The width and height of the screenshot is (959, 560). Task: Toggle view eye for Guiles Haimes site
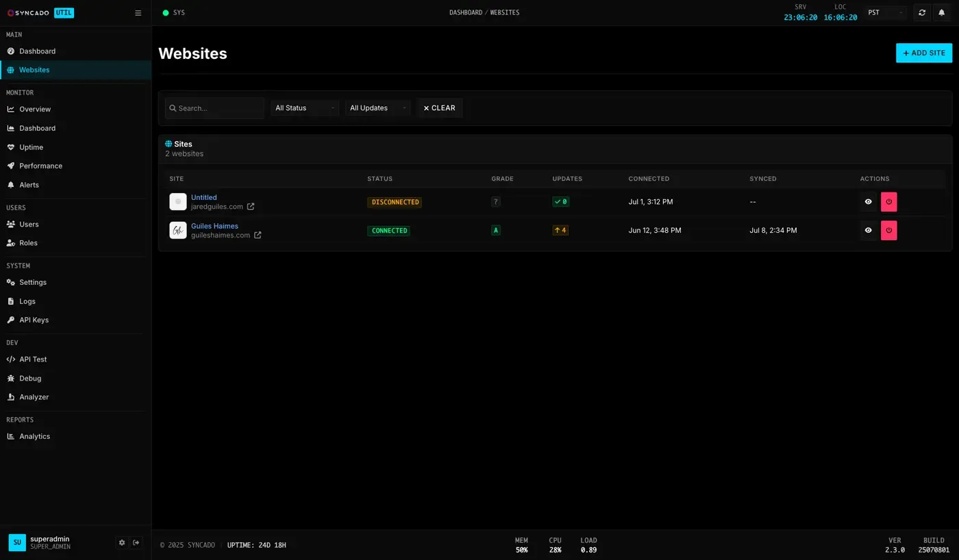[869, 231]
